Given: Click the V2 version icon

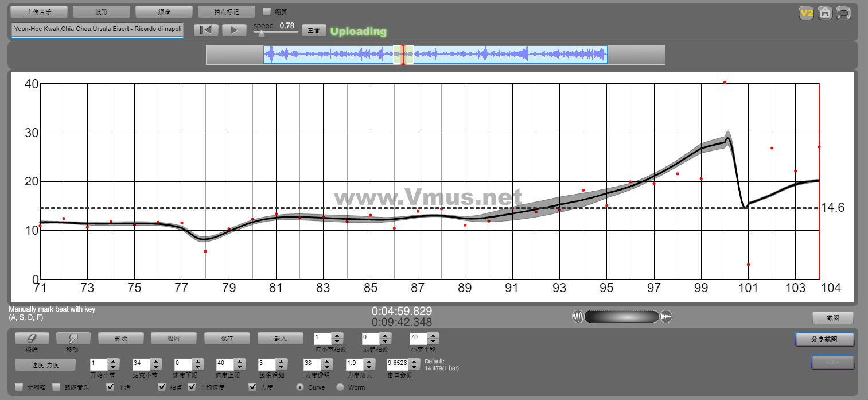Looking at the screenshot, I should [807, 13].
